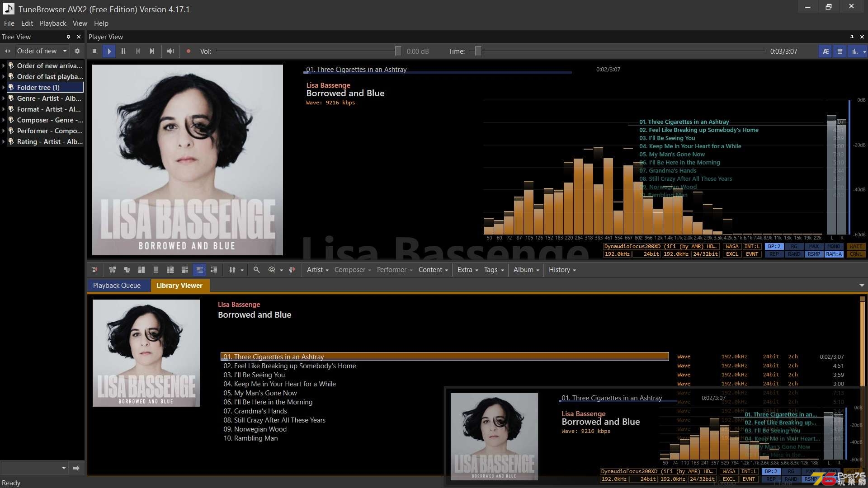The image size is (868, 488).
Task: Open search with the magnifier icon
Action: coord(256,270)
